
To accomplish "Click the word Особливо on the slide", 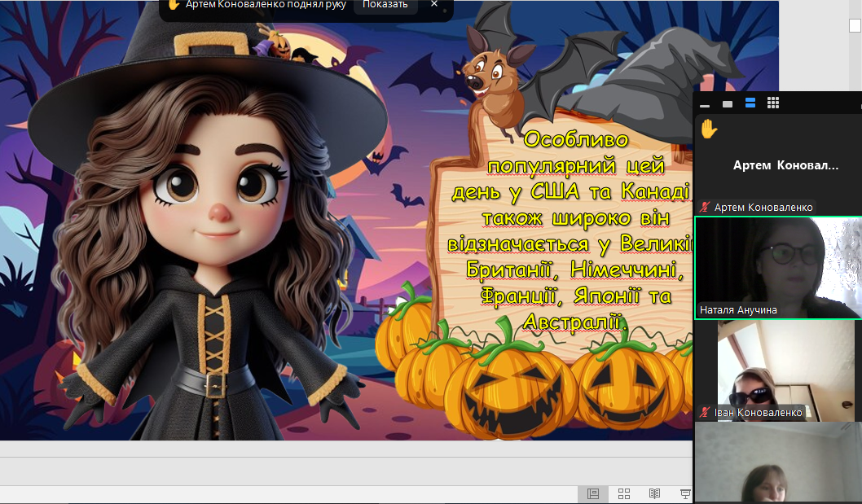I will pyautogui.click(x=575, y=139).
